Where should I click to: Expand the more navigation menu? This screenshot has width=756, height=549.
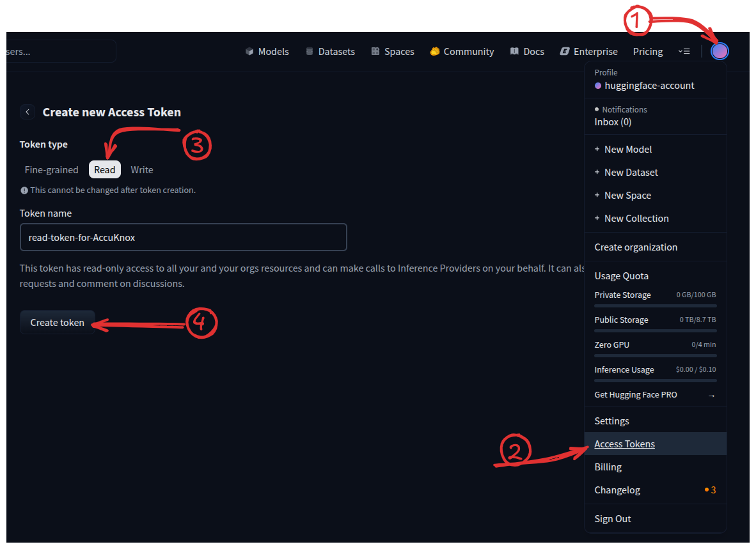(x=684, y=51)
